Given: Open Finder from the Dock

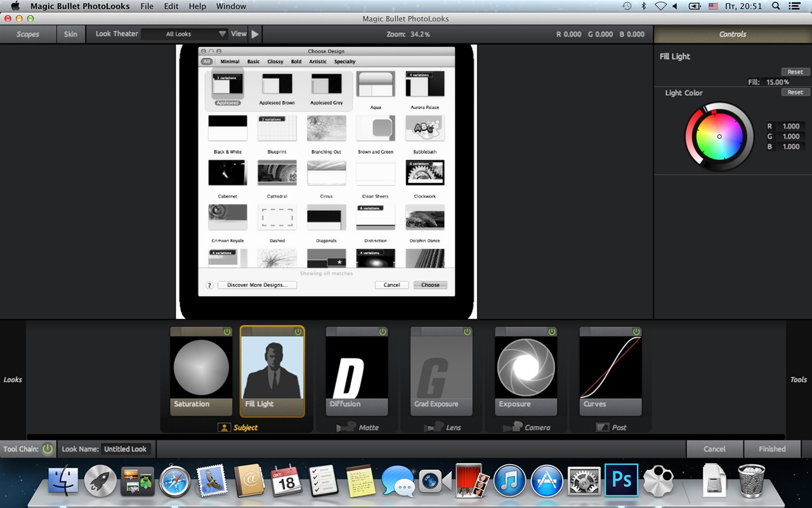Looking at the screenshot, I should coord(63,481).
